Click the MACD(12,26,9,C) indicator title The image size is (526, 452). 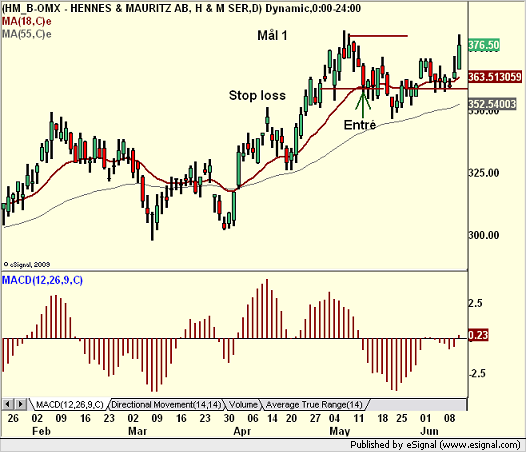(42, 280)
